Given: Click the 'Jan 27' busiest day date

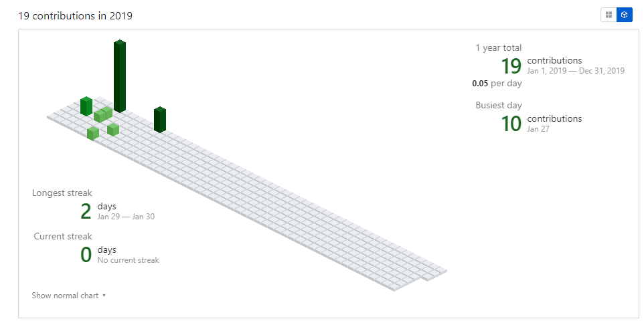Looking at the screenshot, I should 538,129.
